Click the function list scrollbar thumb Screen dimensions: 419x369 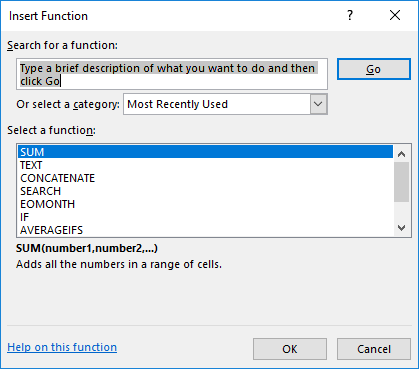tap(402, 182)
